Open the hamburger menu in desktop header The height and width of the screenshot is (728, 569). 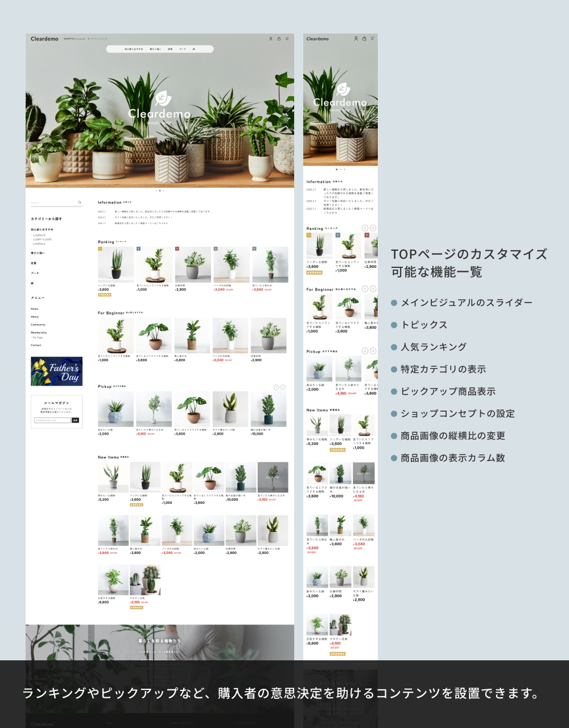(287, 39)
